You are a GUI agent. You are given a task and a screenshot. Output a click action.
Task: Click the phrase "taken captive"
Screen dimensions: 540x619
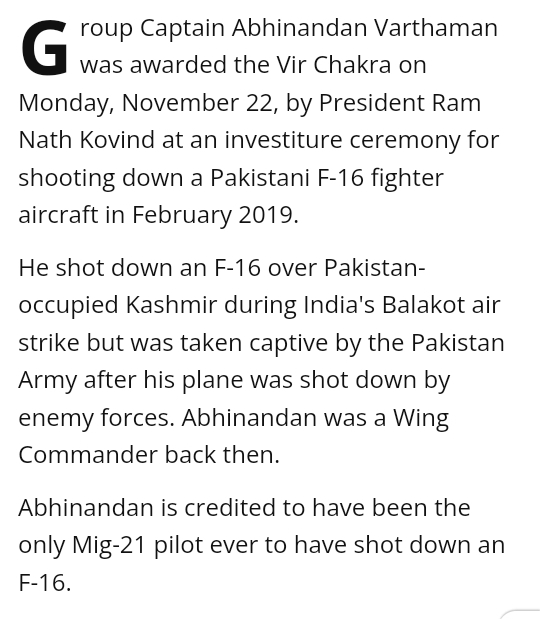(254, 342)
